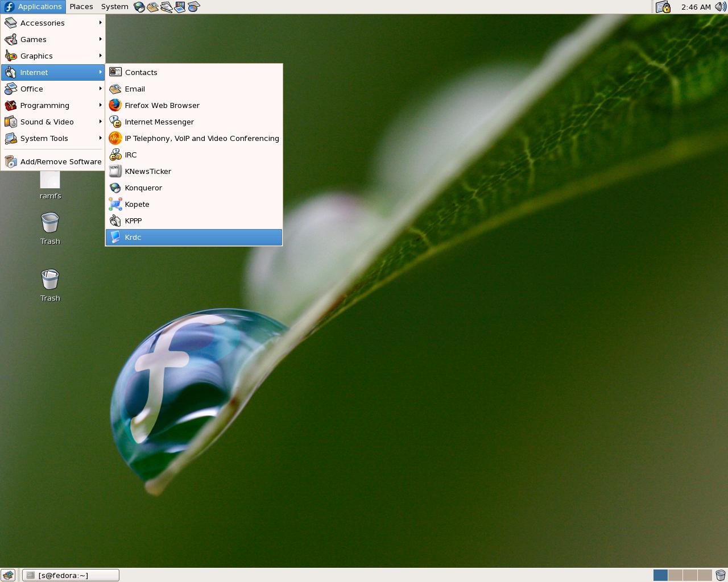The image size is (728, 582).
Task: Launch the word processor document icon in panel
Action: (x=167, y=7)
